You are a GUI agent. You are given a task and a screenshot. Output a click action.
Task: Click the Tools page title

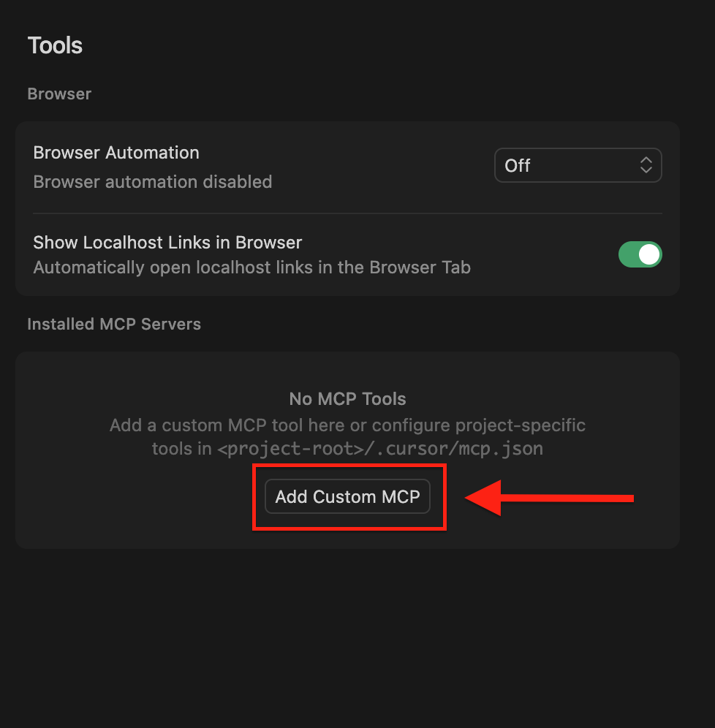pos(55,45)
